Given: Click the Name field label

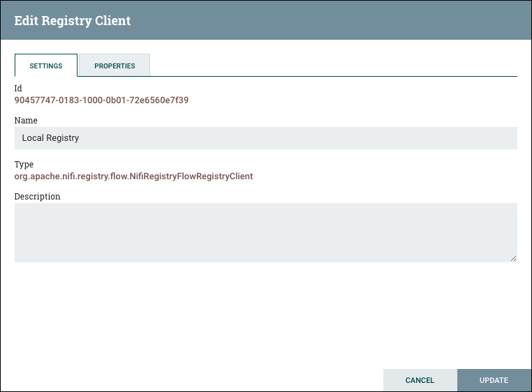Looking at the screenshot, I should (26, 121).
